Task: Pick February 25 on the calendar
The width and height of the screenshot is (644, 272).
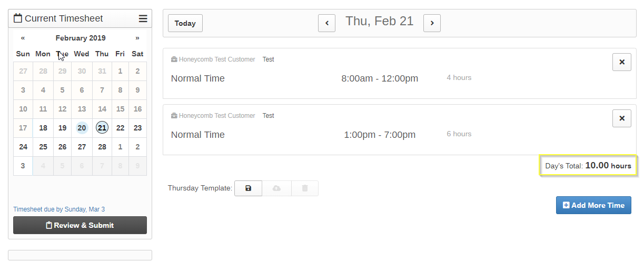Action: (43, 147)
